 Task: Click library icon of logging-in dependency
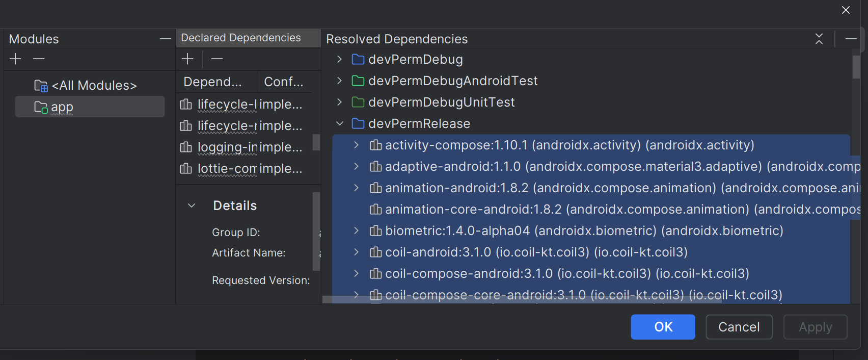click(x=186, y=147)
